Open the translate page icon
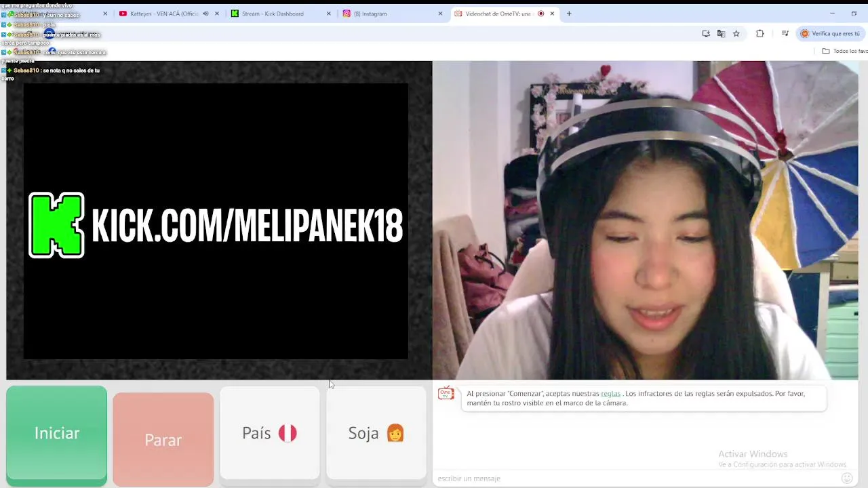868x488 pixels. coord(721,33)
